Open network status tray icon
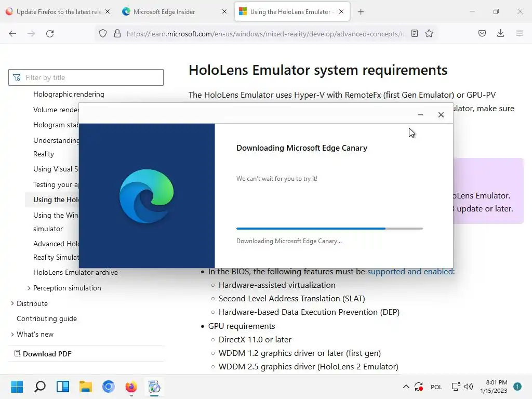Viewport: 532px width, 399px height. (x=456, y=387)
